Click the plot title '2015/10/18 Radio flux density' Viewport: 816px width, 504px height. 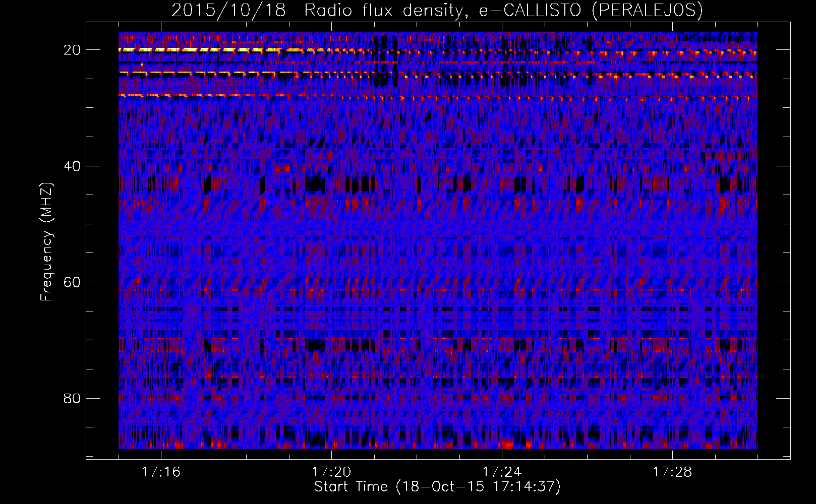[x=437, y=10]
